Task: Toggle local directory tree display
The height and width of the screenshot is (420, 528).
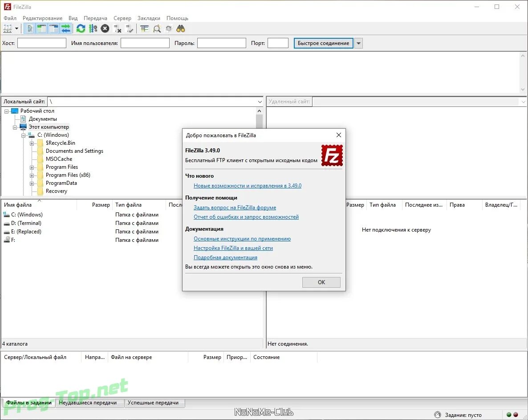Action: click(41, 29)
